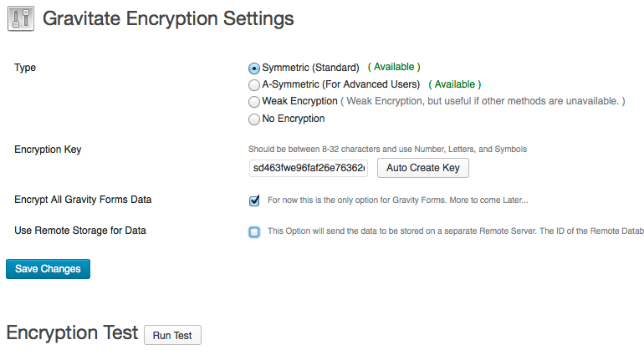Click the Encryption Key field label
Viewport: 644px width, 360px height.
click(48, 150)
